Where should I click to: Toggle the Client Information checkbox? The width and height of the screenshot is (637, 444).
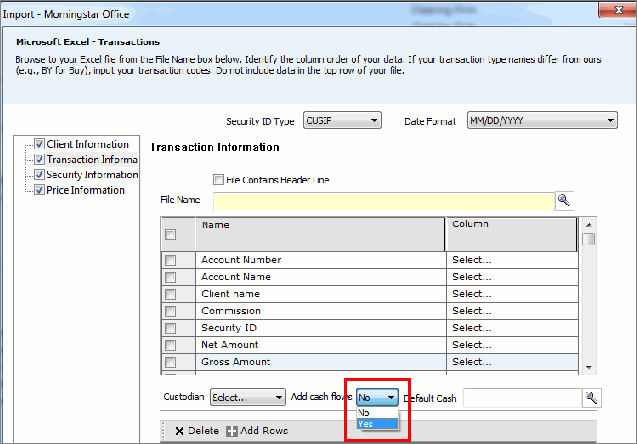39,144
